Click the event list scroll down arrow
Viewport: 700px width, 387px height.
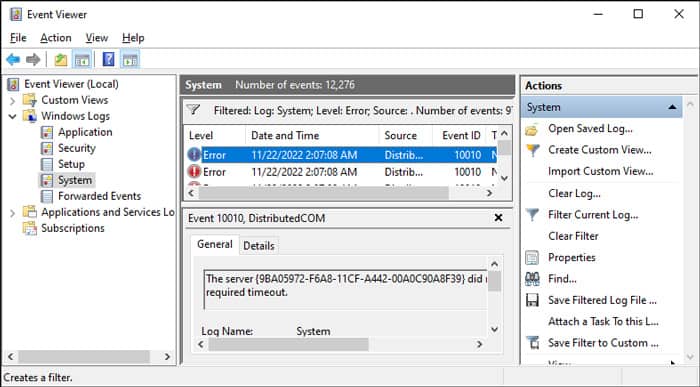[x=504, y=179]
